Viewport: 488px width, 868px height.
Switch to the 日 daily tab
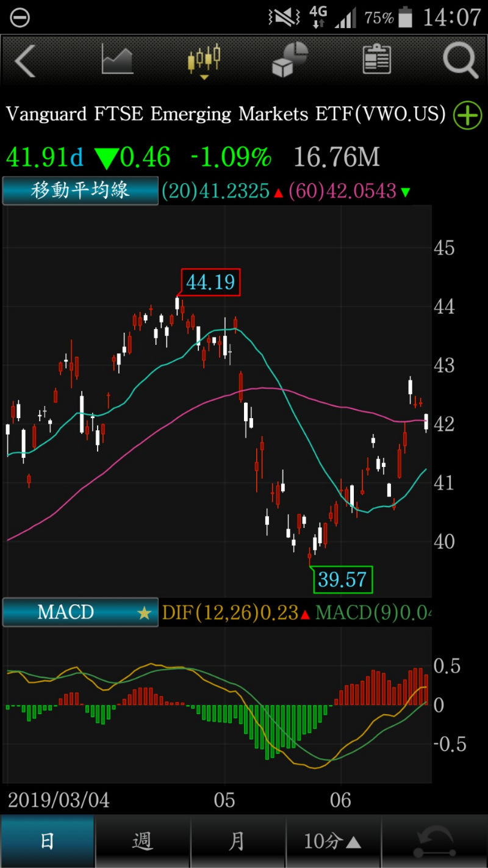48,841
